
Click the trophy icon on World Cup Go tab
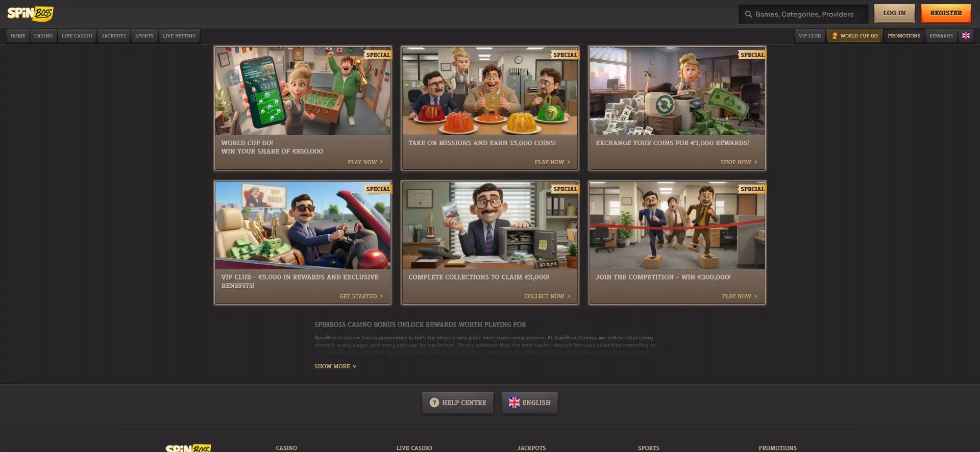point(835,36)
